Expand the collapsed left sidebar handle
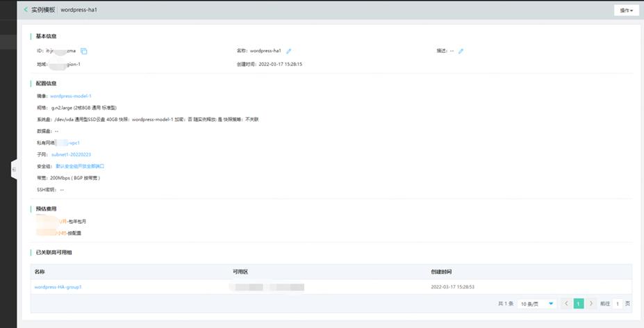 pyautogui.click(x=14, y=170)
